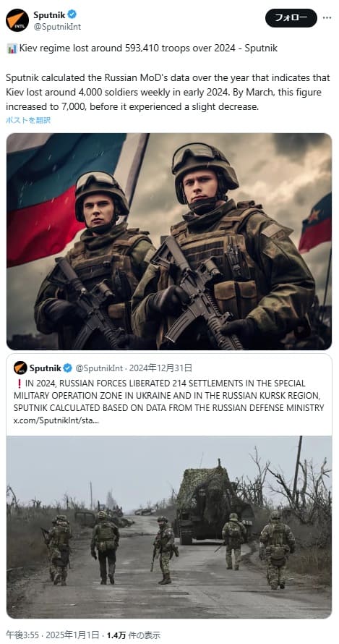This screenshot has width=339, height=644.
Task: Click the フォロー follow button
Action: [x=291, y=18]
